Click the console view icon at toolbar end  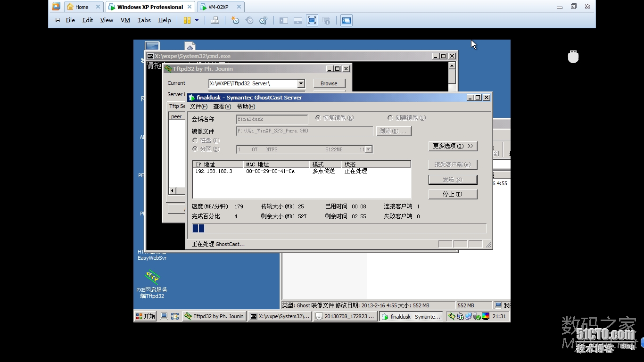347,20
